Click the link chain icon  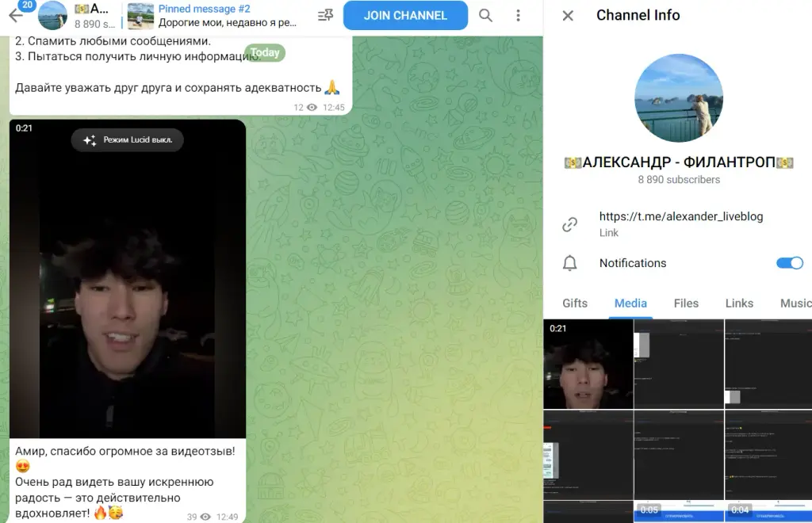point(569,224)
